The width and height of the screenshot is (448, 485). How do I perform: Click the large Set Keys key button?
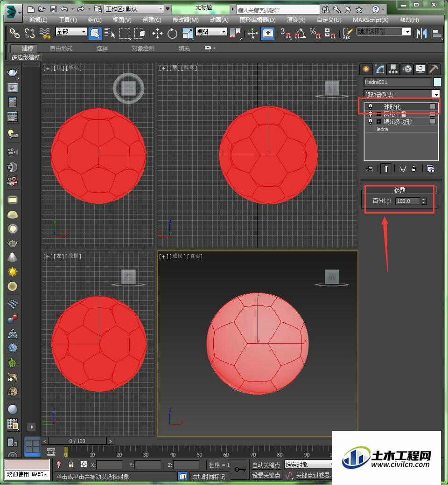[240, 470]
